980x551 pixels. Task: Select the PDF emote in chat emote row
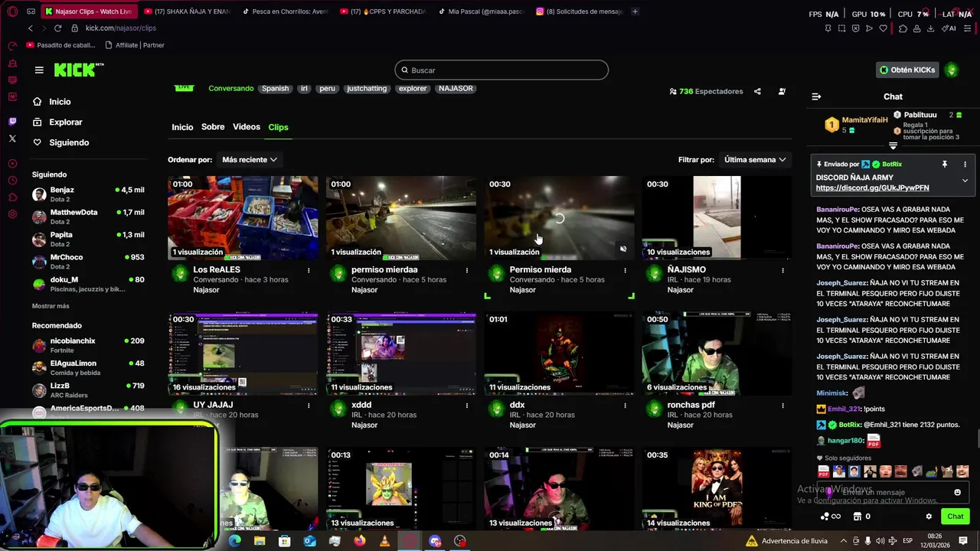coord(824,471)
